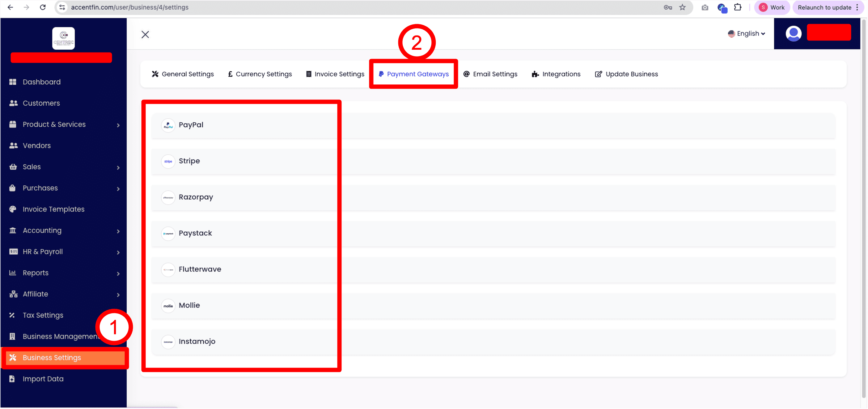Open the Razorpay gateway row
Viewport: 868px width, 409px height.
[196, 197]
